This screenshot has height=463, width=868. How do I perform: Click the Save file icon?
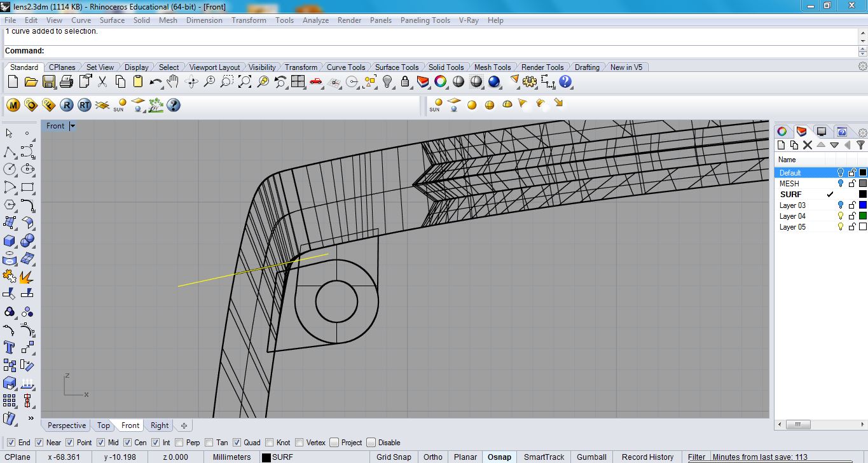coord(49,81)
